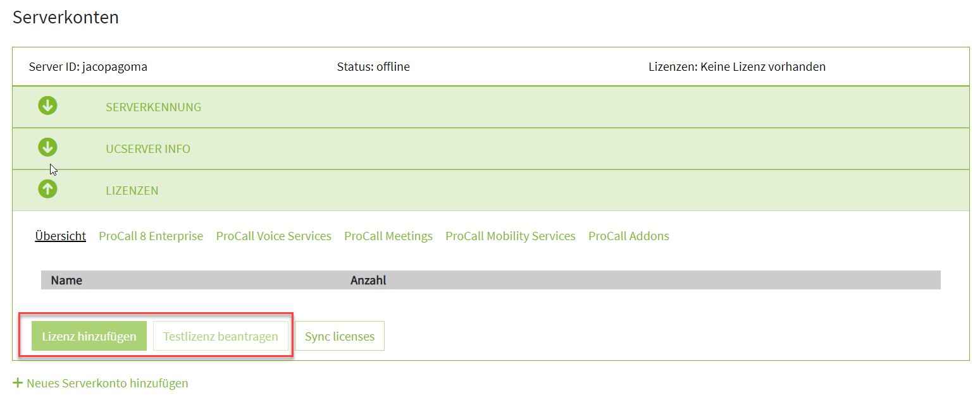Click the UCSERVER INFO down-arrow icon
The height and width of the screenshot is (412, 980).
coord(47,147)
